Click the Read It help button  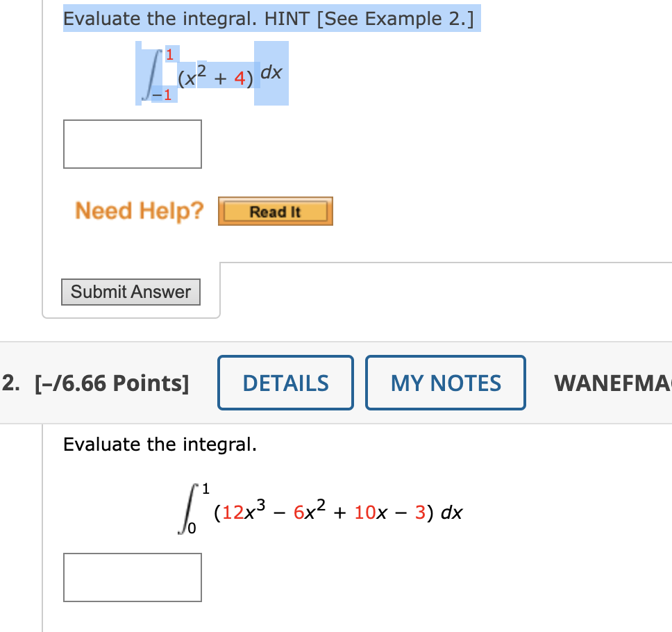[275, 211]
